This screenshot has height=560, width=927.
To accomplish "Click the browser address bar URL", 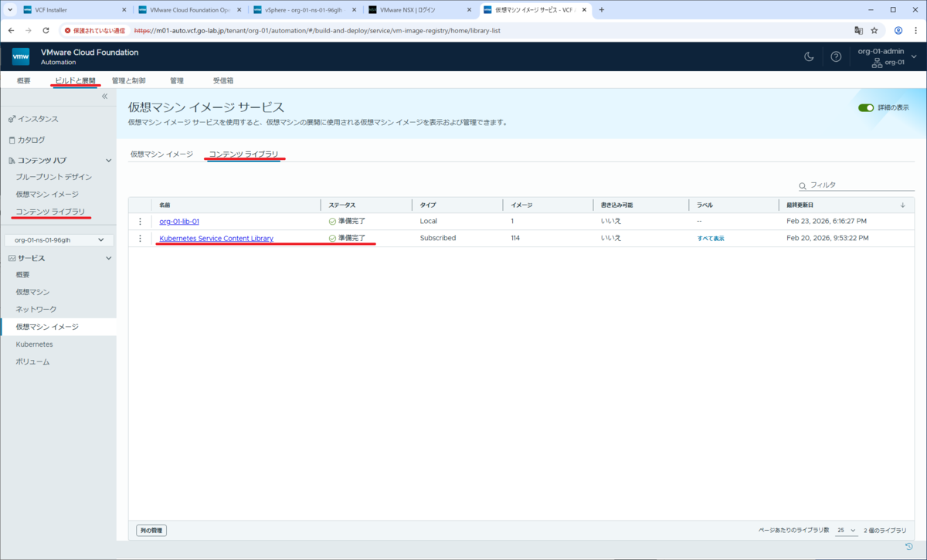I will tap(317, 31).
